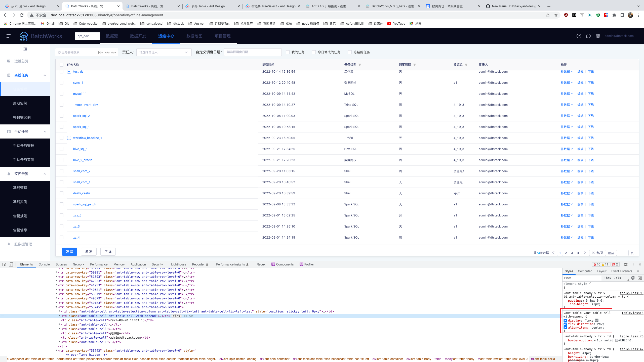
Task: Expand the workflow_baseline_1 workflow row
Action: pyautogui.click(x=69, y=138)
